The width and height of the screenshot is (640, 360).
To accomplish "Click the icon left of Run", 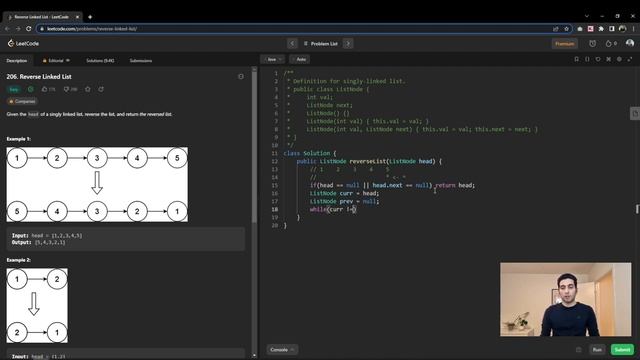I will [x=578, y=350].
